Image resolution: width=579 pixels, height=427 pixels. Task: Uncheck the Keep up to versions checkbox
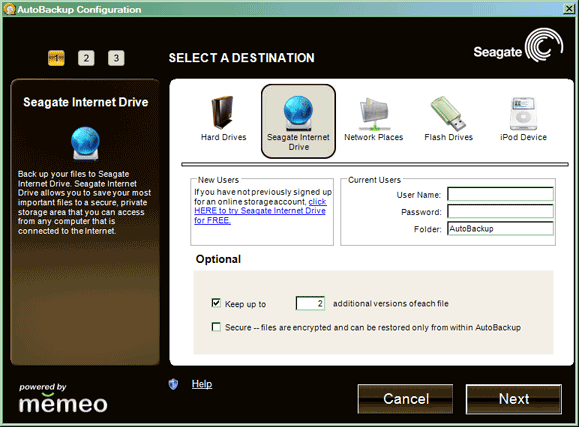coord(216,303)
